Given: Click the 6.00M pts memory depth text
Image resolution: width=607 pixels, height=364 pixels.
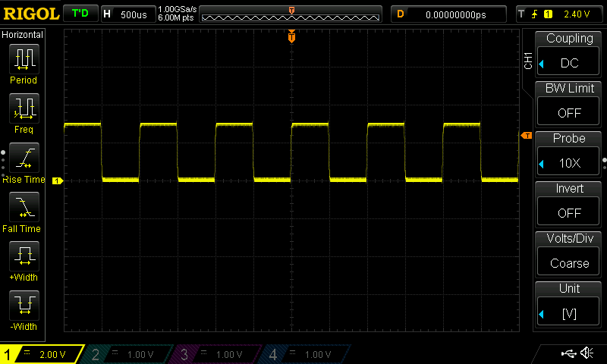Looking at the screenshot, I should [x=175, y=17].
